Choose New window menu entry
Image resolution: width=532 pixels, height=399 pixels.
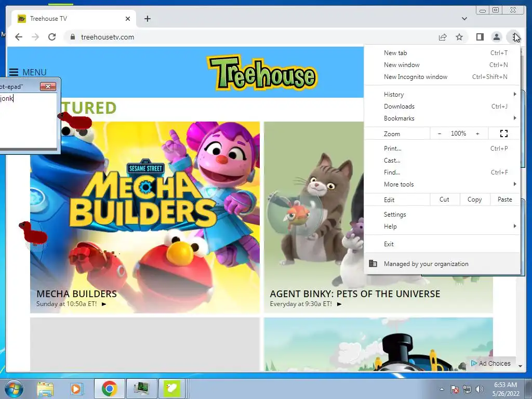pos(442,65)
